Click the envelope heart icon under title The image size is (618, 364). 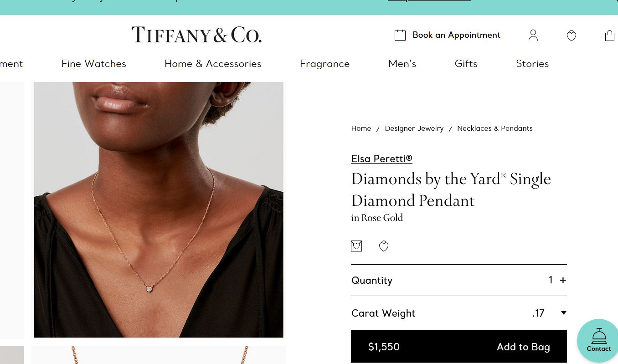tap(356, 246)
